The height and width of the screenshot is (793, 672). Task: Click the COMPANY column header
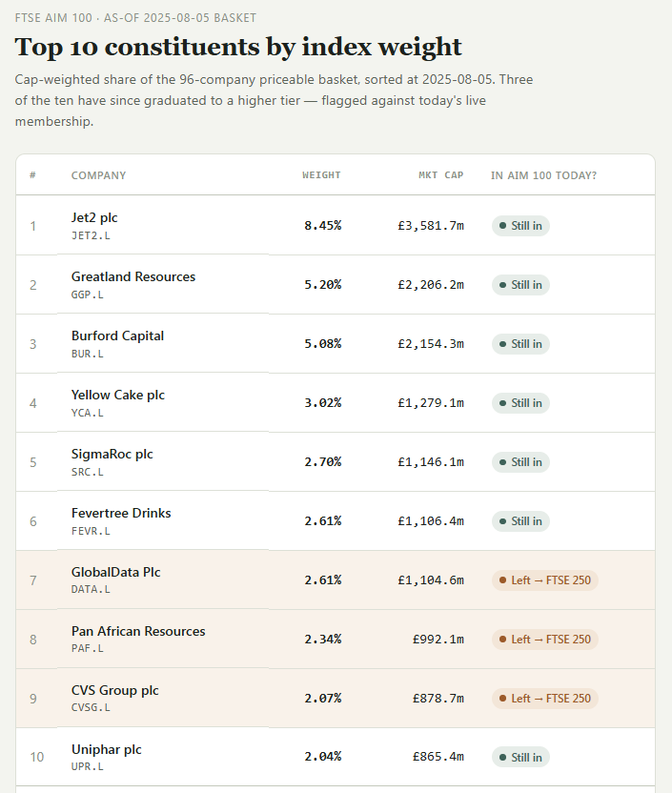98,175
